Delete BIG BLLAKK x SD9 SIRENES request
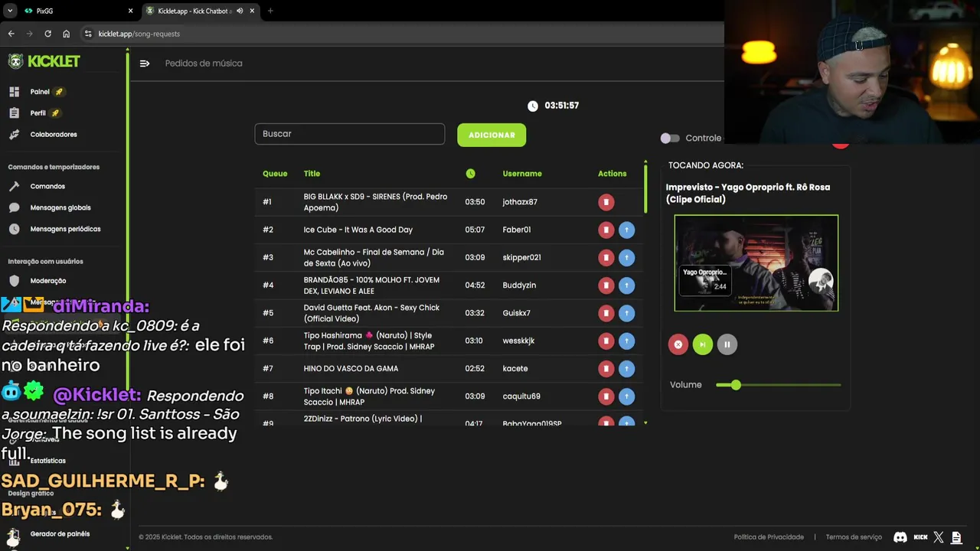 (606, 202)
